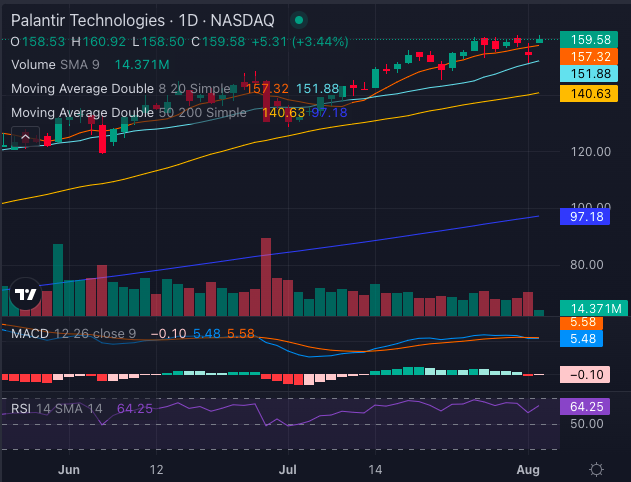The width and height of the screenshot is (631, 482).
Task: Click the high value H 160.92
Action: pyautogui.click(x=99, y=42)
